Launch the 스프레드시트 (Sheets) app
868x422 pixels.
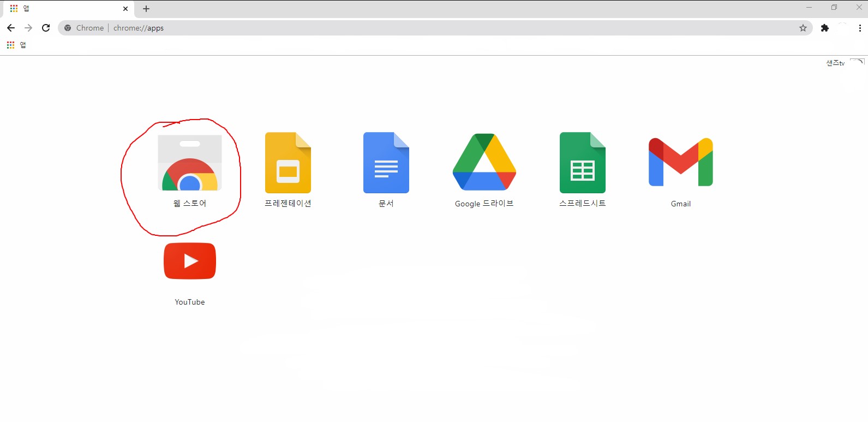point(583,163)
